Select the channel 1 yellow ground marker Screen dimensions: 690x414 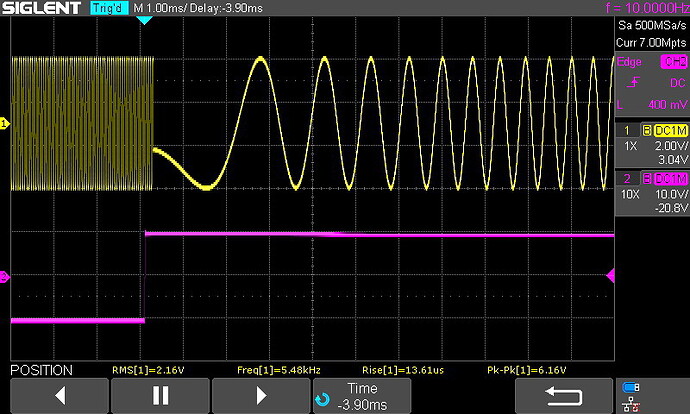point(4,123)
